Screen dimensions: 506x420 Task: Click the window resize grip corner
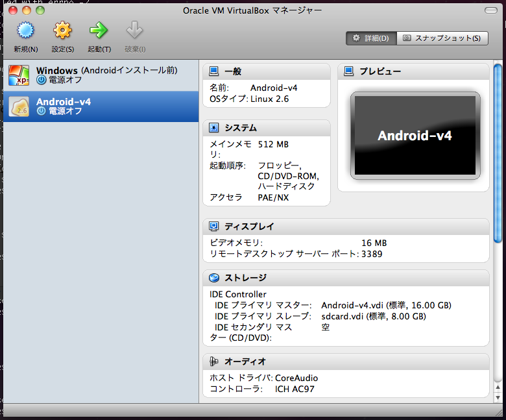click(500, 414)
